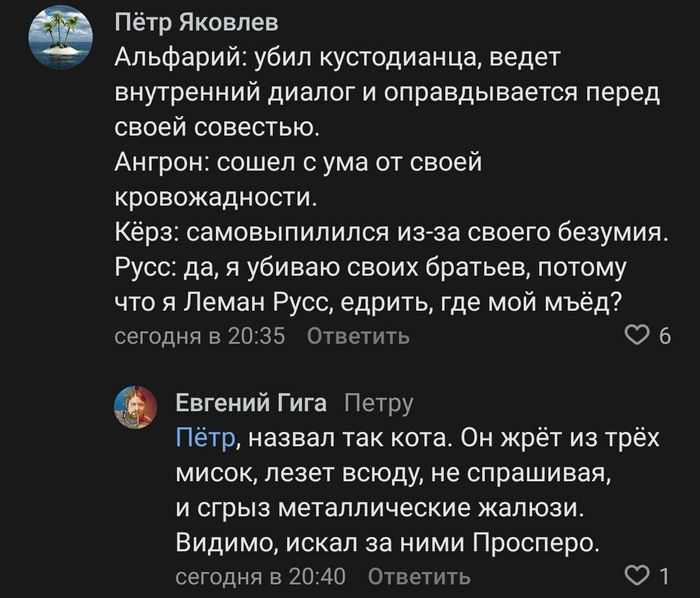Follow the blue "Пётр" mention
700x598 pixels.
click(206, 437)
